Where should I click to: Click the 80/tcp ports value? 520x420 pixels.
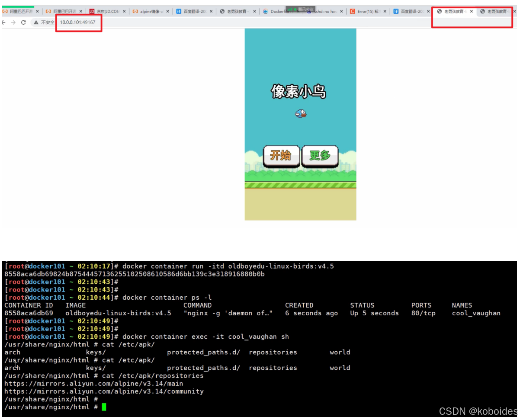[x=424, y=313]
